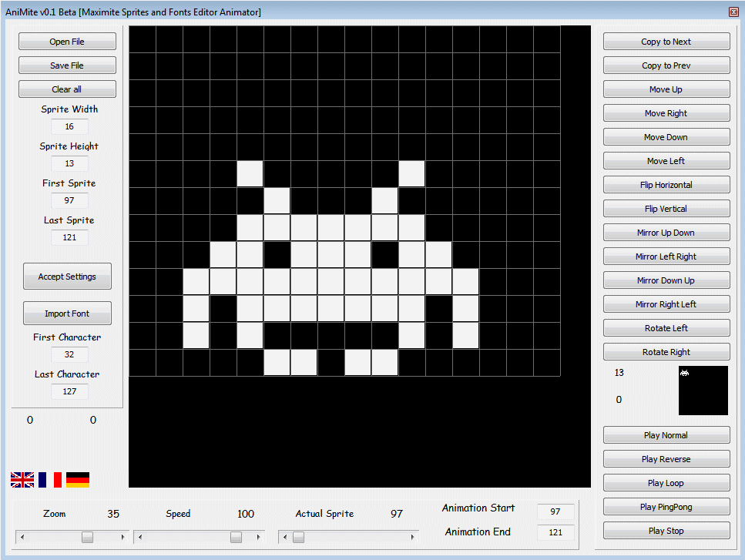
Task: Click Save File button
Action: click(67, 65)
